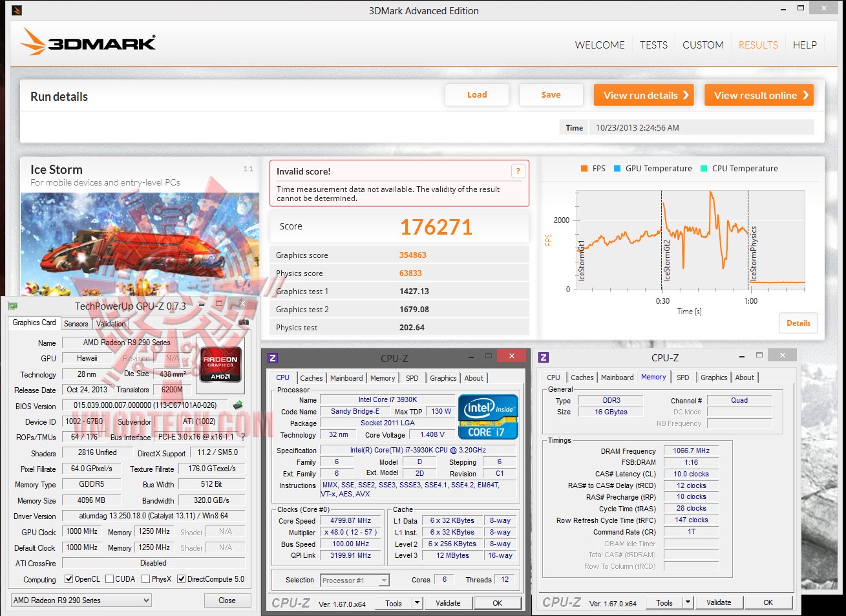Open the chart Details button
Viewport: 846px width, 616px height.
(798, 323)
